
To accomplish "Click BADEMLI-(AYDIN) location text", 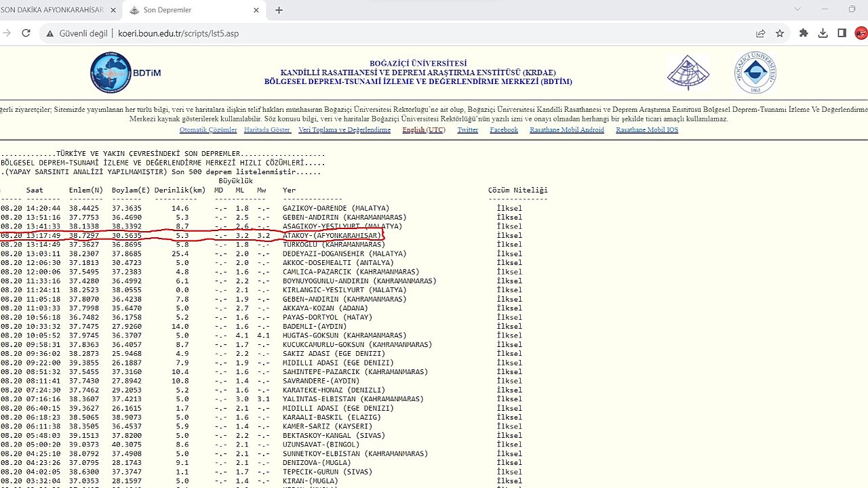I will (x=315, y=327).
